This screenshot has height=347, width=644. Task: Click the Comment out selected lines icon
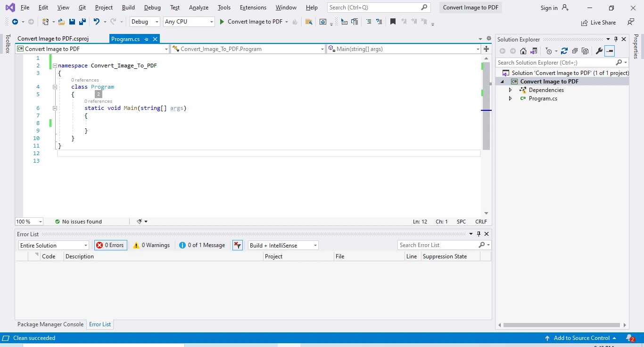click(369, 22)
